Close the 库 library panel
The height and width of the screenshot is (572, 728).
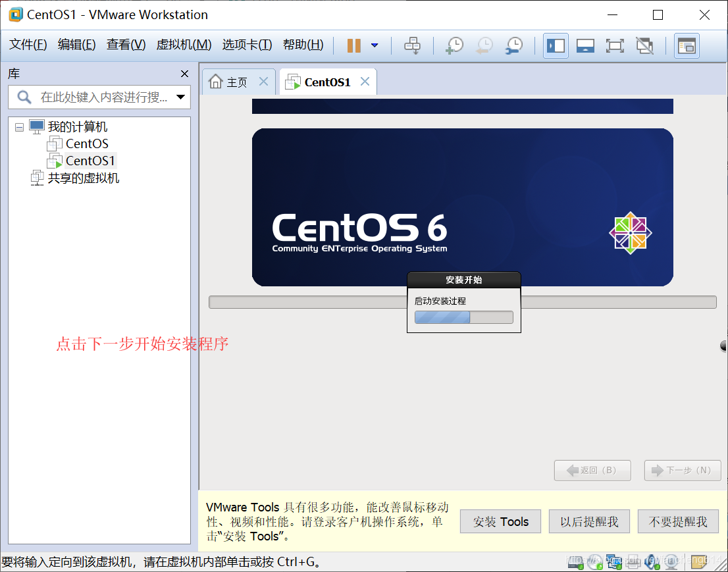pyautogui.click(x=184, y=73)
